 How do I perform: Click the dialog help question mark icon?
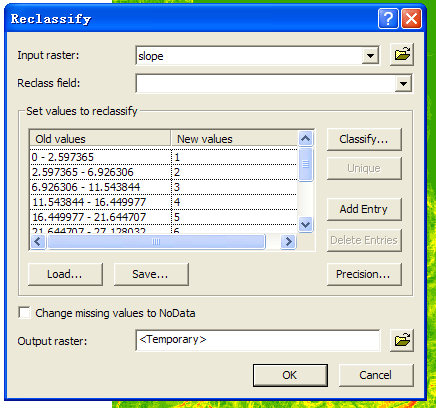pyautogui.click(x=388, y=19)
